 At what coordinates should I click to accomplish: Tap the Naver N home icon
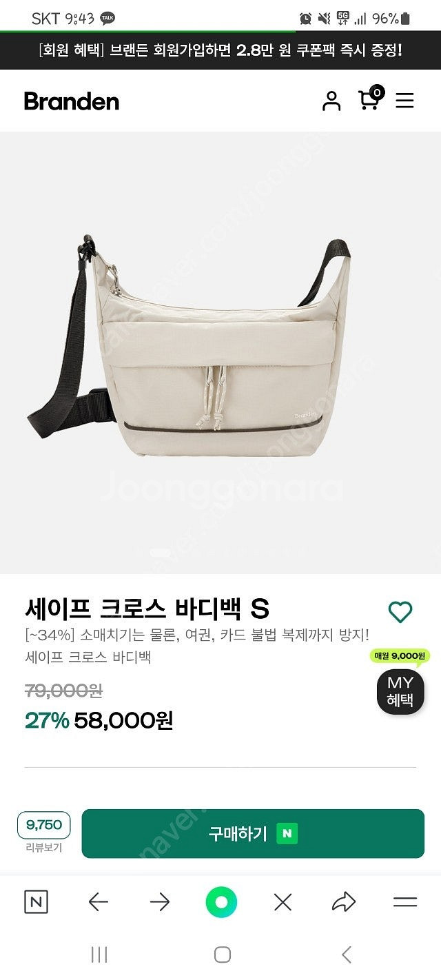click(37, 901)
